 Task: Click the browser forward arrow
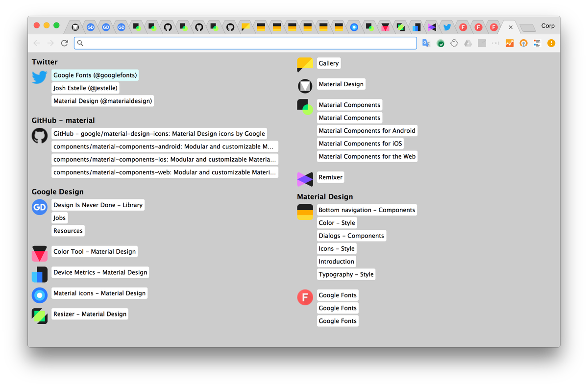(50, 43)
